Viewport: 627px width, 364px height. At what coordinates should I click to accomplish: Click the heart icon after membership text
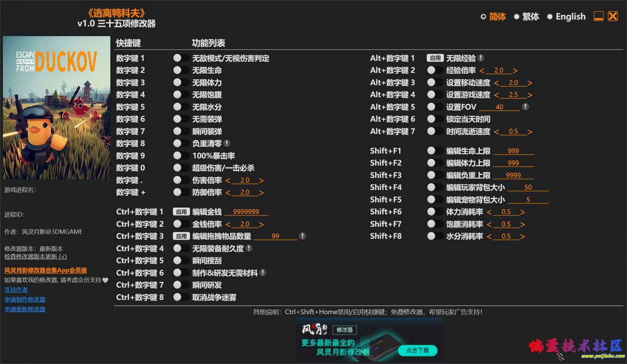pos(105,280)
